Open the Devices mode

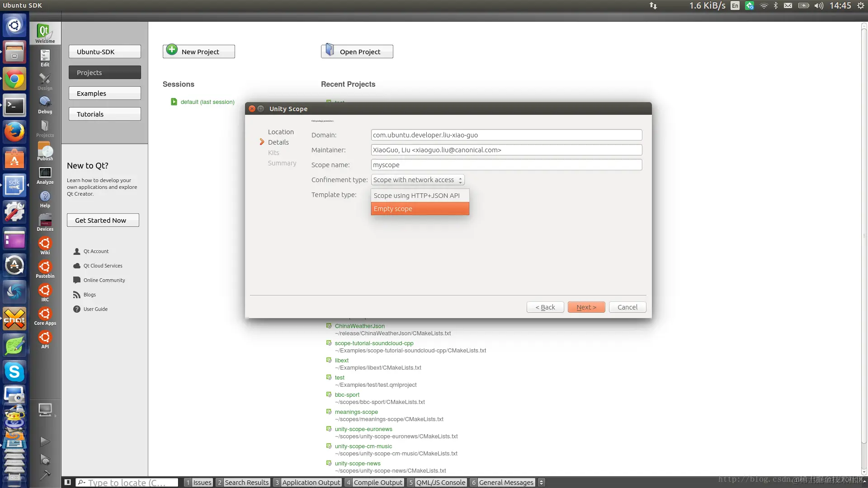click(x=45, y=222)
